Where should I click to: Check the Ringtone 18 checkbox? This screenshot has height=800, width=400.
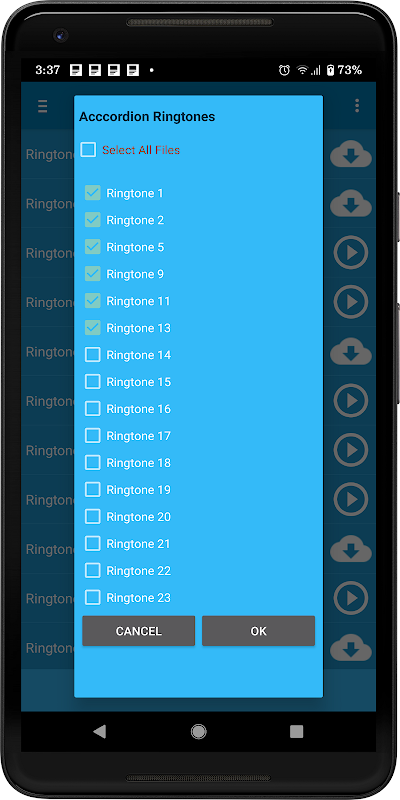point(92,463)
